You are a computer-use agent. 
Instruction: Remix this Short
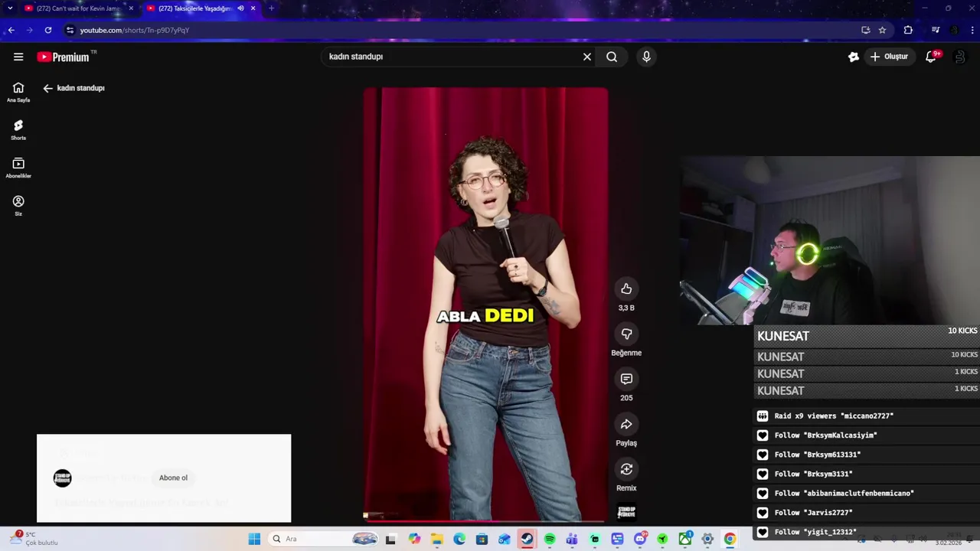point(626,469)
